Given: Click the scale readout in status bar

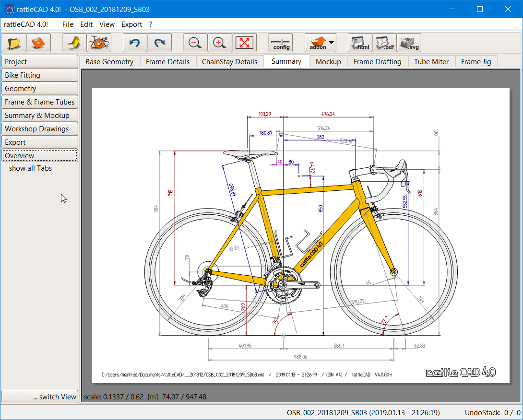Looking at the screenshot, I should click(x=145, y=397).
